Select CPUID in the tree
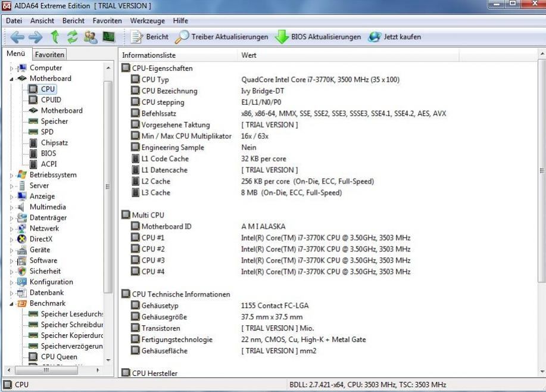Viewport: 546px width, 392px height. pyautogui.click(x=51, y=99)
